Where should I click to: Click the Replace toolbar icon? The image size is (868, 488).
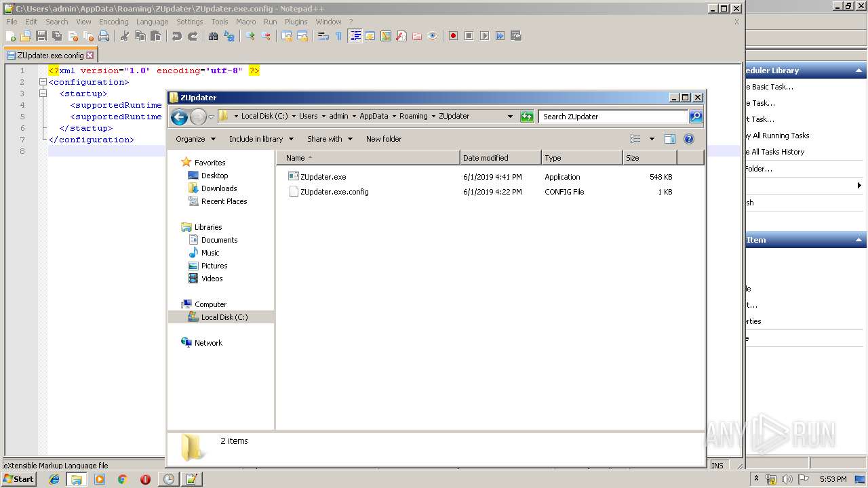(229, 36)
